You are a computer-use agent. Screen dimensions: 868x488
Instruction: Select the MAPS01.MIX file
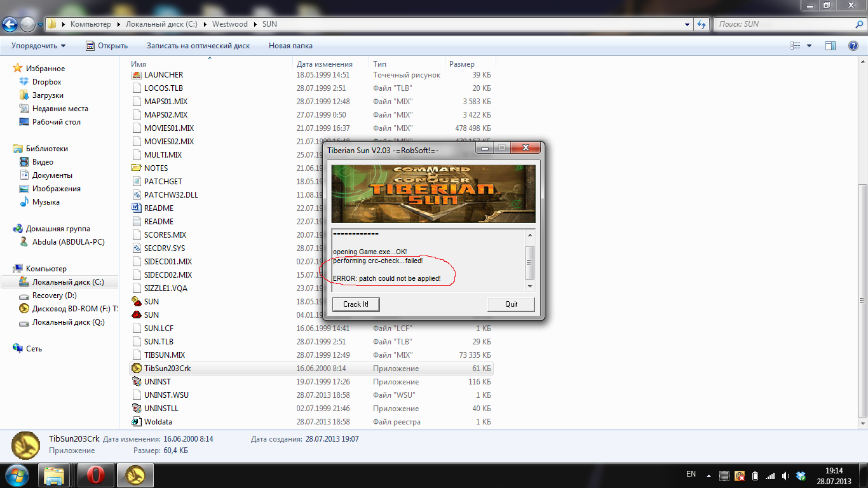pos(311,102)
